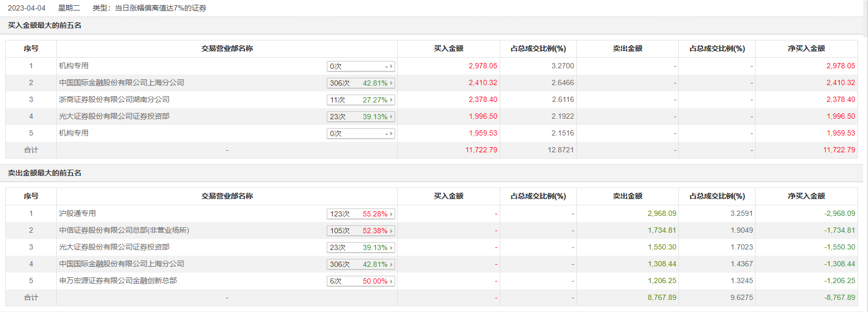Viewport: 868px width, 312px height.
Task: Click the 买入金额最大的前五名 section header
Action: click(x=45, y=25)
